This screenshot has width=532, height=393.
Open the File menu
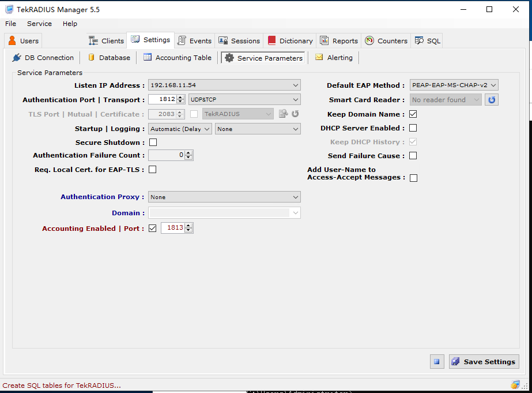tap(10, 24)
